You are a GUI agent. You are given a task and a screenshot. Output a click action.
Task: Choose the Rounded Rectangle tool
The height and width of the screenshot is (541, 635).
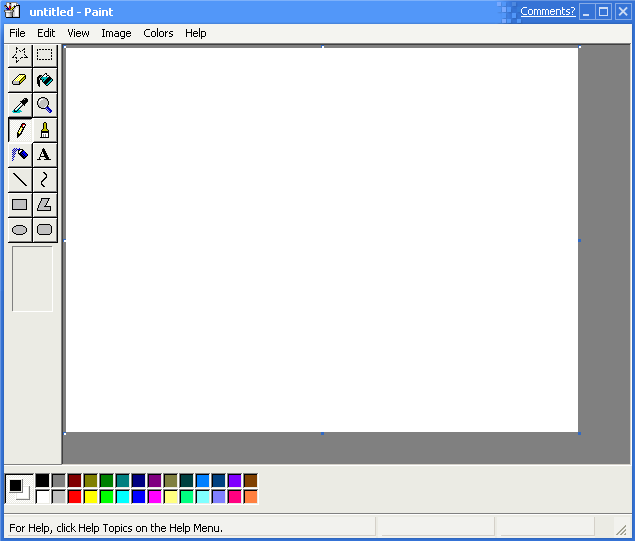[45, 230]
